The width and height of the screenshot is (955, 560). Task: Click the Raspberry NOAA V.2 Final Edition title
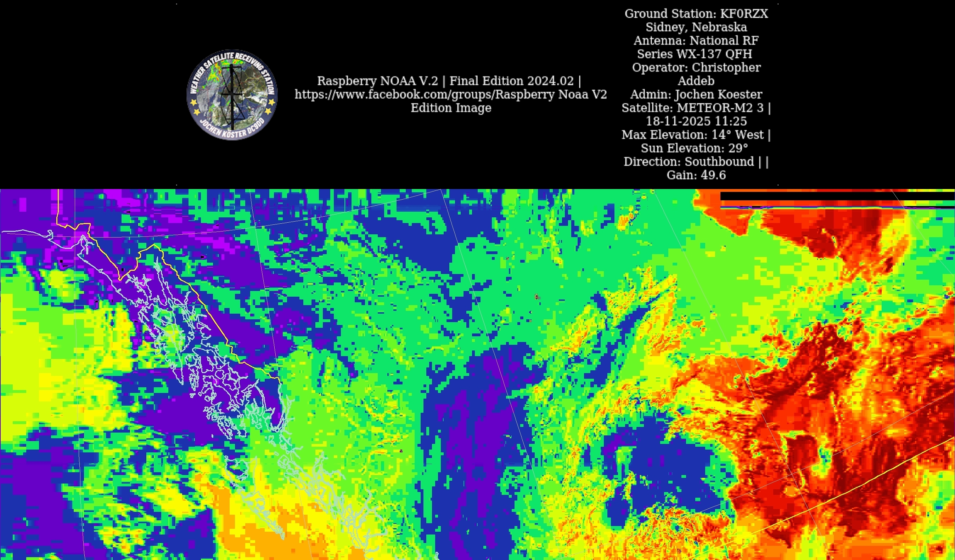(x=449, y=81)
